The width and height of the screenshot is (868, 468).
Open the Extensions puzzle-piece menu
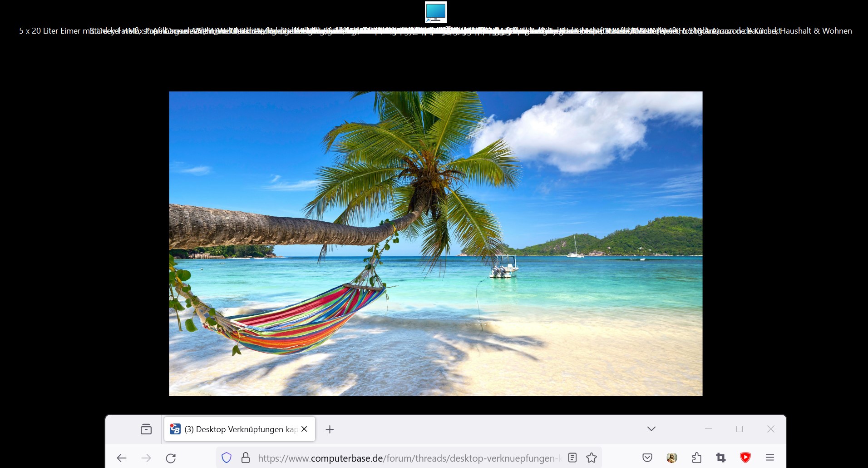tap(696, 458)
